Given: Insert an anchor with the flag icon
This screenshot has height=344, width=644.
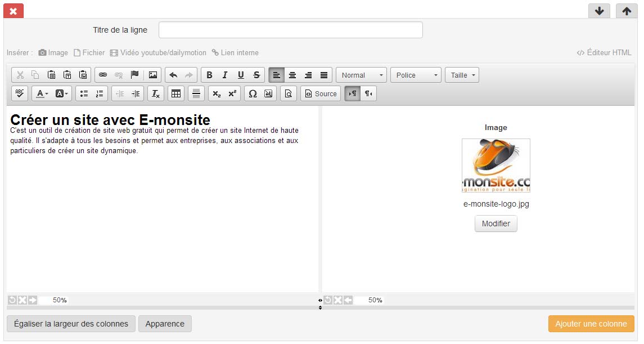Looking at the screenshot, I should pyautogui.click(x=135, y=75).
